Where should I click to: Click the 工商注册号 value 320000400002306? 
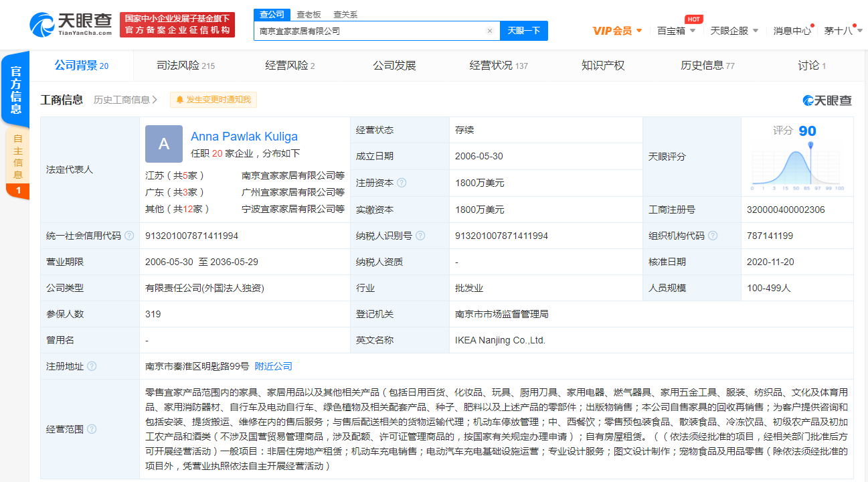pyautogui.click(x=786, y=210)
